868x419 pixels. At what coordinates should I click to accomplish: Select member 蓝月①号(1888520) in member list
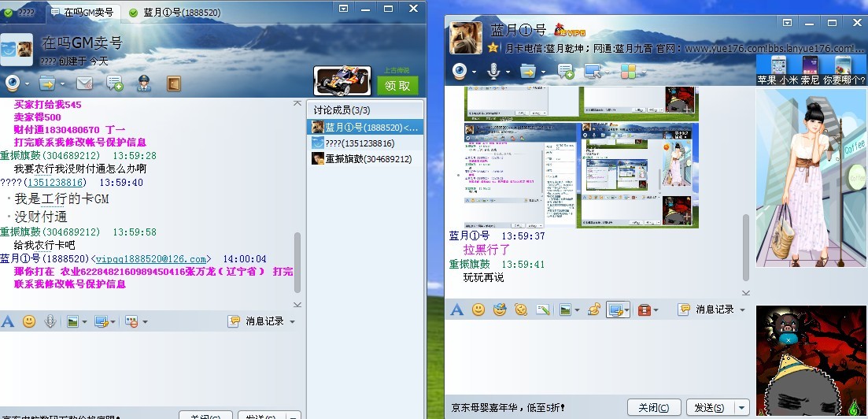[365, 128]
